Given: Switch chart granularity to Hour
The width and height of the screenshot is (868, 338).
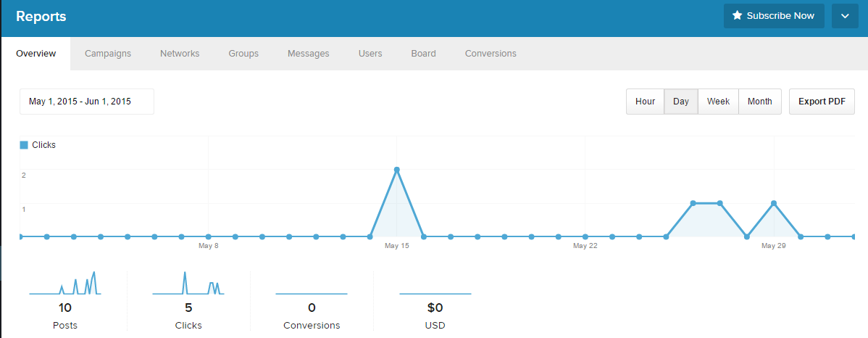Looking at the screenshot, I should (645, 102).
